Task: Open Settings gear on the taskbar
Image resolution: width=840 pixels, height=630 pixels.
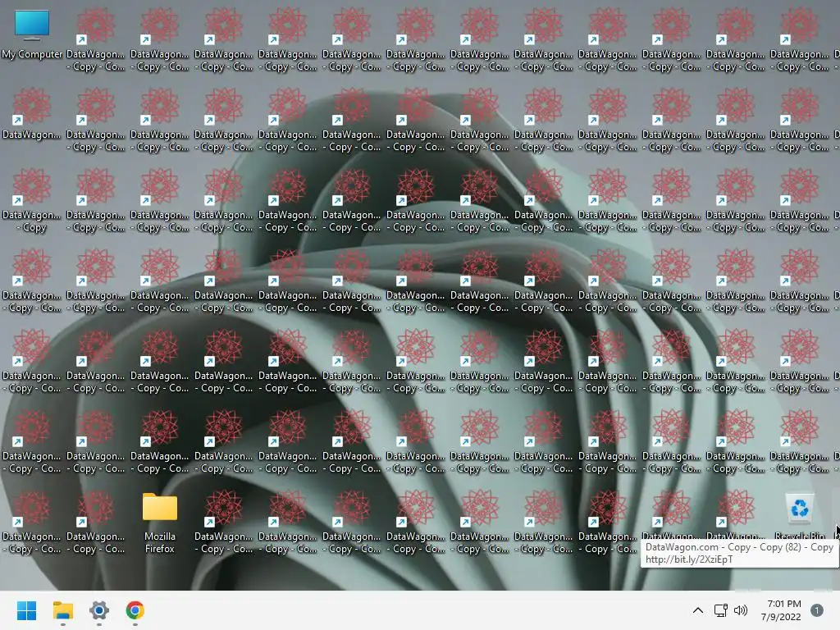Action: click(99, 610)
